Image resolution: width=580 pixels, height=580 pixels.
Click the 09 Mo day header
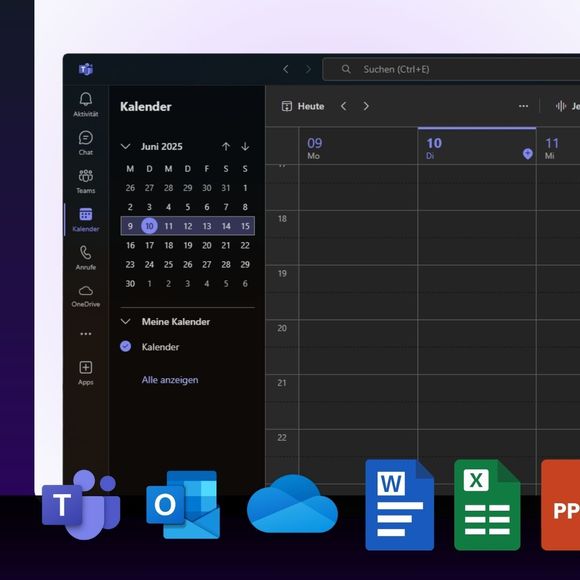coord(358,147)
